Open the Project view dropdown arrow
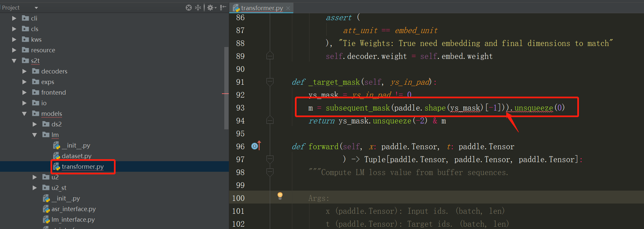644x229 pixels. click(36, 8)
